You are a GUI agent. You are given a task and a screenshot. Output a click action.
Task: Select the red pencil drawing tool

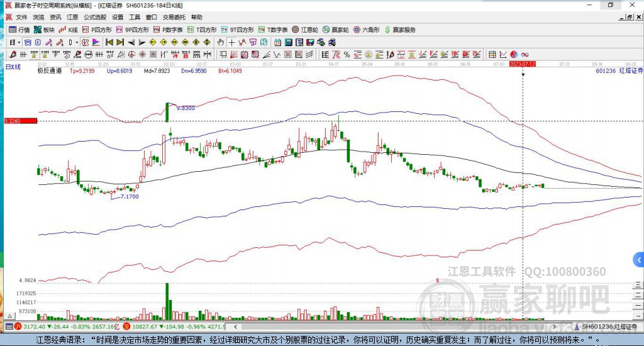(13, 54)
